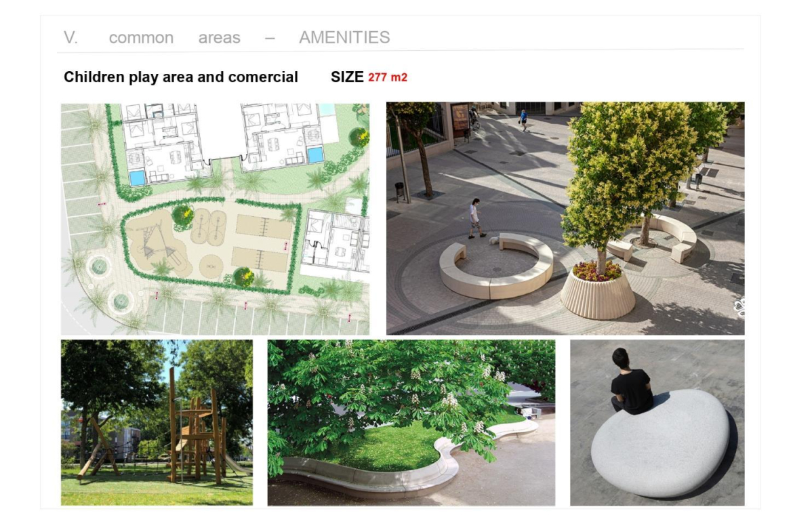Click the 'common' word in the title

click(x=141, y=38)
